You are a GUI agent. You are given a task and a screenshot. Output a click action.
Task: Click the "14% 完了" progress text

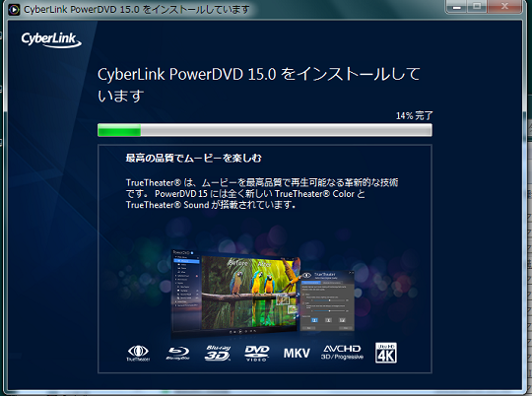coord(414,115)
